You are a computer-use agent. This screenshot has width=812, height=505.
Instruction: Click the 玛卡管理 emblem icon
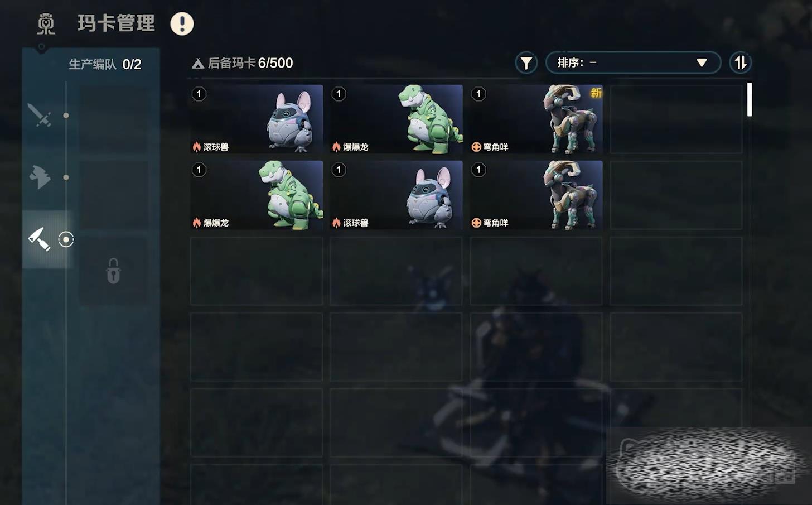point(46,24)
